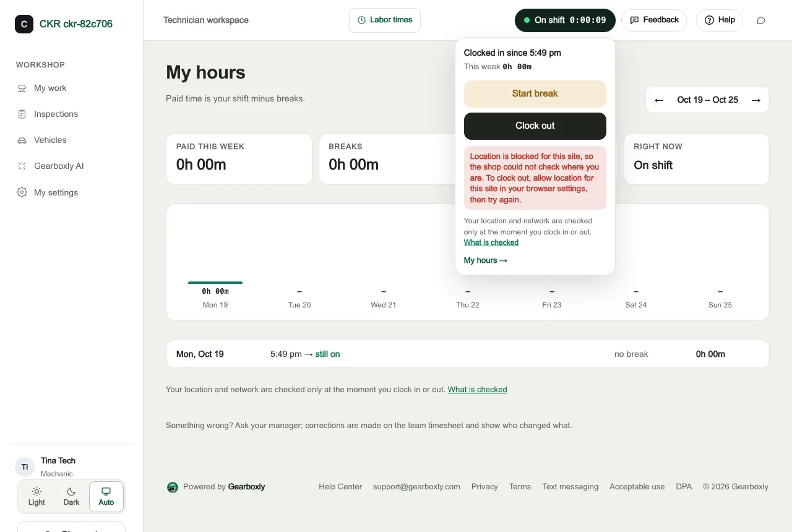Switch theme to Auto
Viewport: 792px width, 532px height.
pos(106,497)
